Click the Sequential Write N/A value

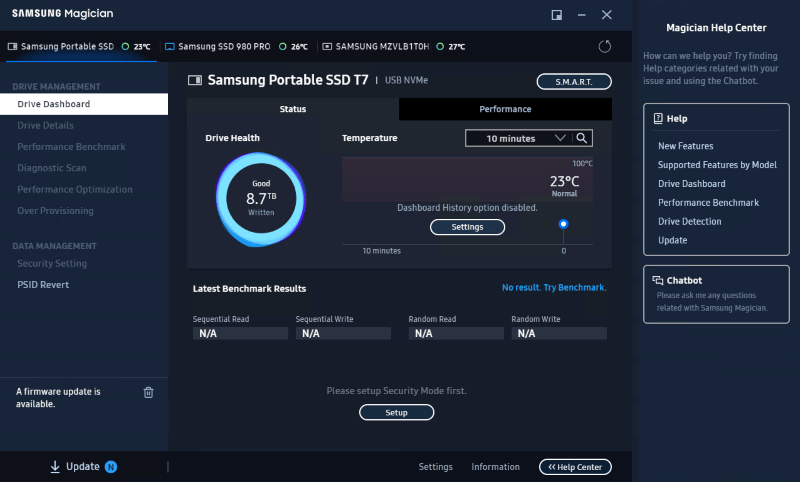pos(343,334)
